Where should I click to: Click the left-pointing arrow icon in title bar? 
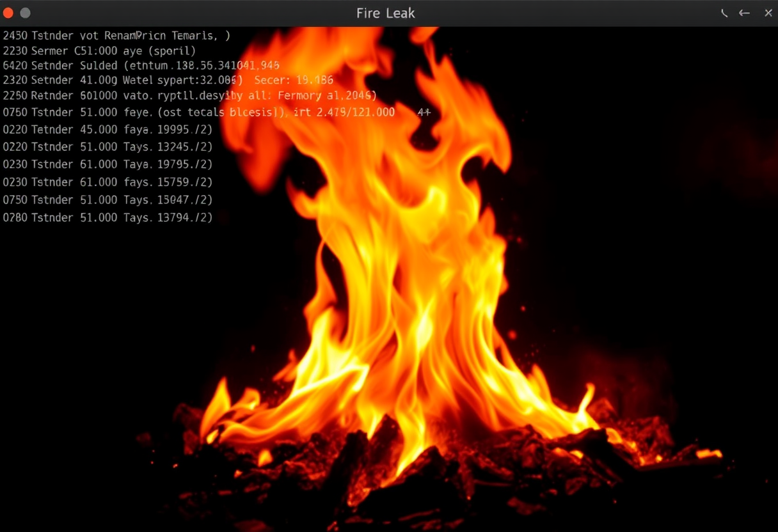point(744,13)
